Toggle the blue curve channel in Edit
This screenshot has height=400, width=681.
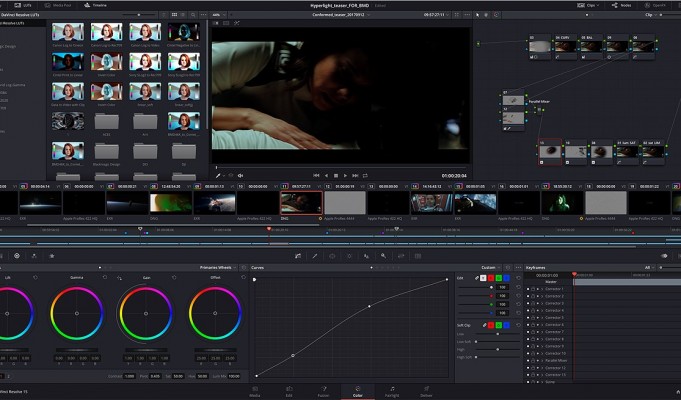506,278
